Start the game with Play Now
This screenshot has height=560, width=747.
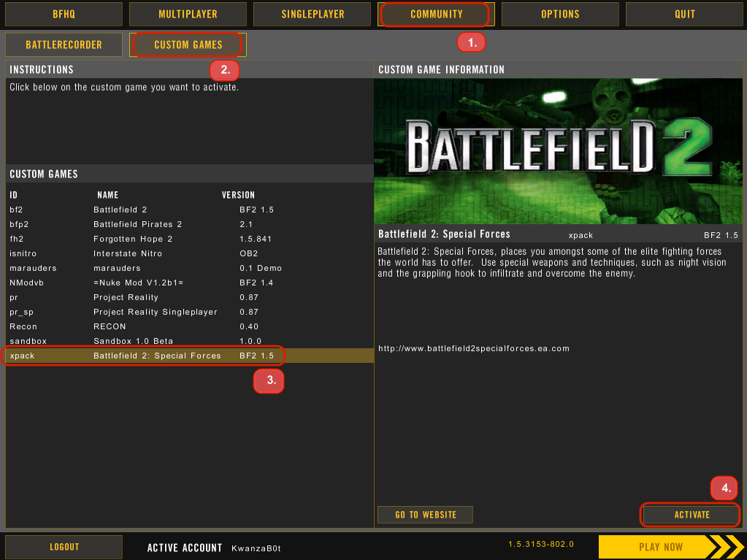tap(671, 547)
